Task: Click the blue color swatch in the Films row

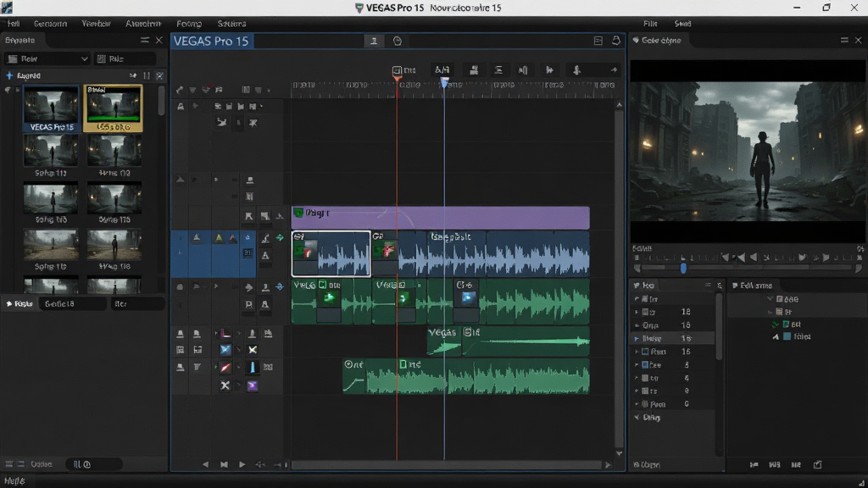Action: (x=787, y=336)
